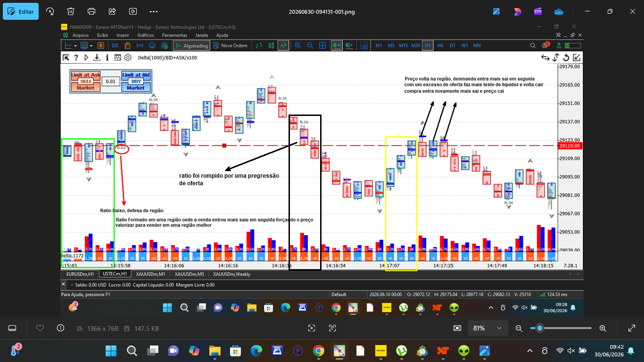Adjust the photo viewer zoom slider

(x=561, y=328)
